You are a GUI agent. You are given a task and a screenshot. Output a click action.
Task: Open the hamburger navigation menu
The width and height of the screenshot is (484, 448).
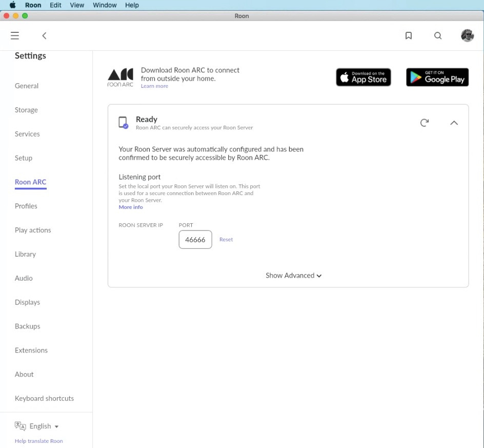point(15,35)
